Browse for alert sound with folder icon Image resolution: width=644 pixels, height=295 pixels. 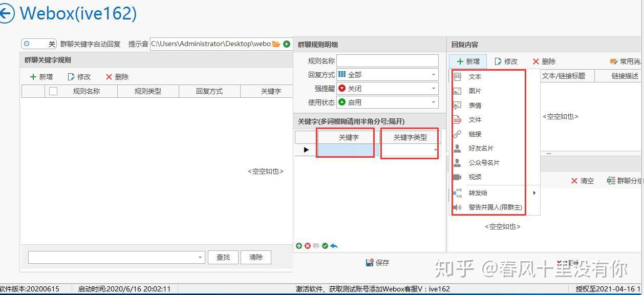[276, 44]
